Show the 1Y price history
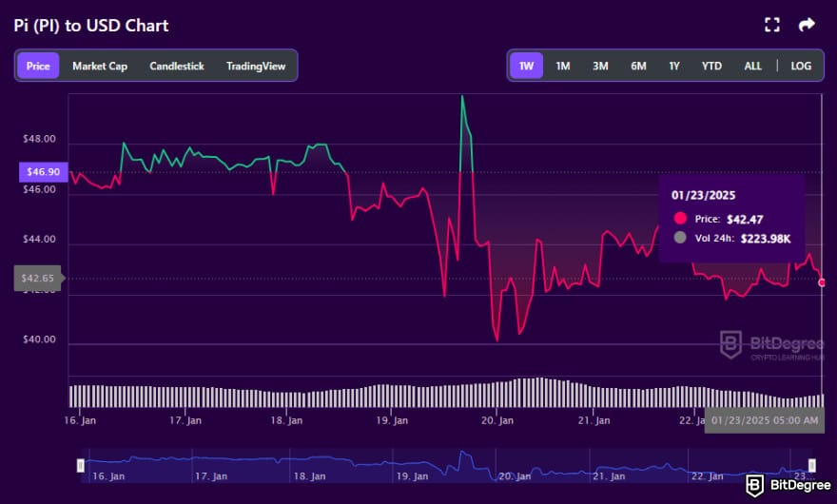Screen dimensions: 837x504 pos(674,66)
